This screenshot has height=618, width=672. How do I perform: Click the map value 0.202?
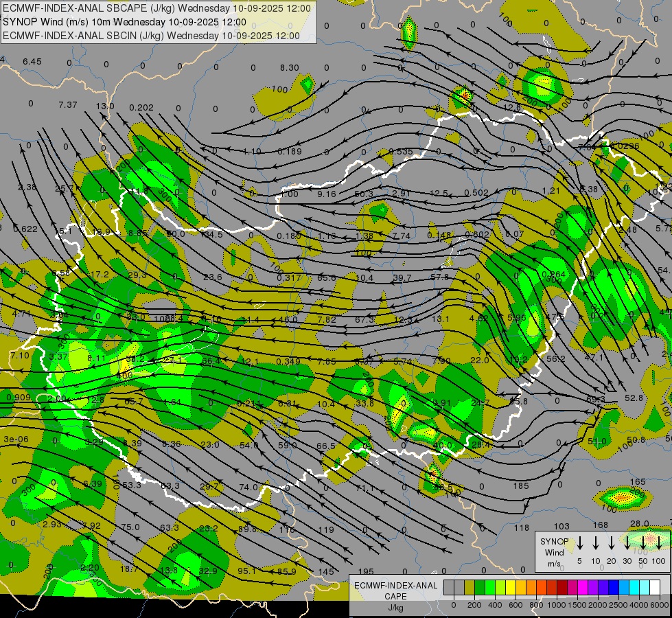[141, 108]
